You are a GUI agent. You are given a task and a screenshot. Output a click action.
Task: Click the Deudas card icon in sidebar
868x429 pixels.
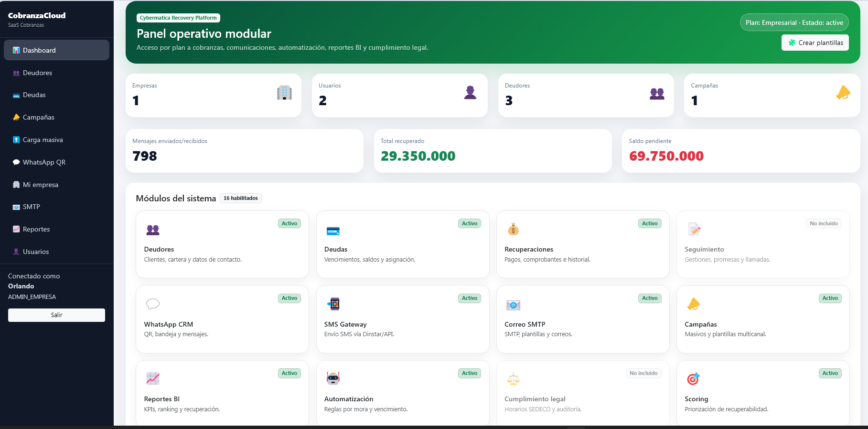[16, 95]
